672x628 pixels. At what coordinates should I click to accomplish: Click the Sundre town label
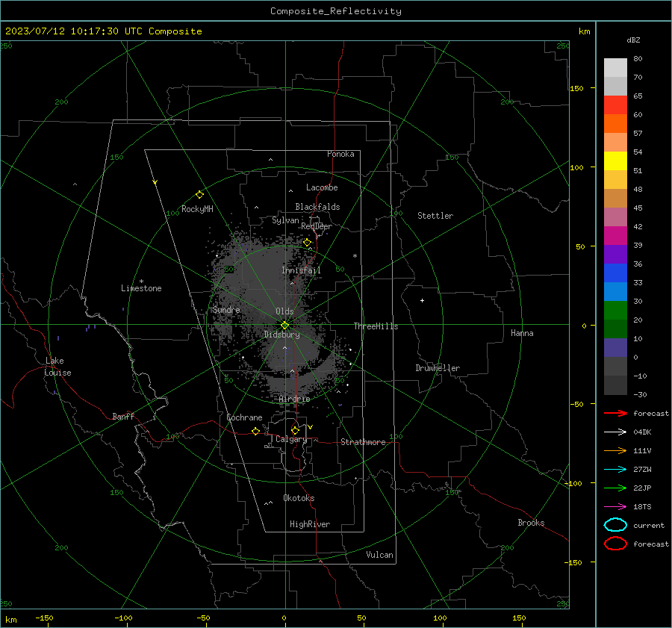(226, 310)
